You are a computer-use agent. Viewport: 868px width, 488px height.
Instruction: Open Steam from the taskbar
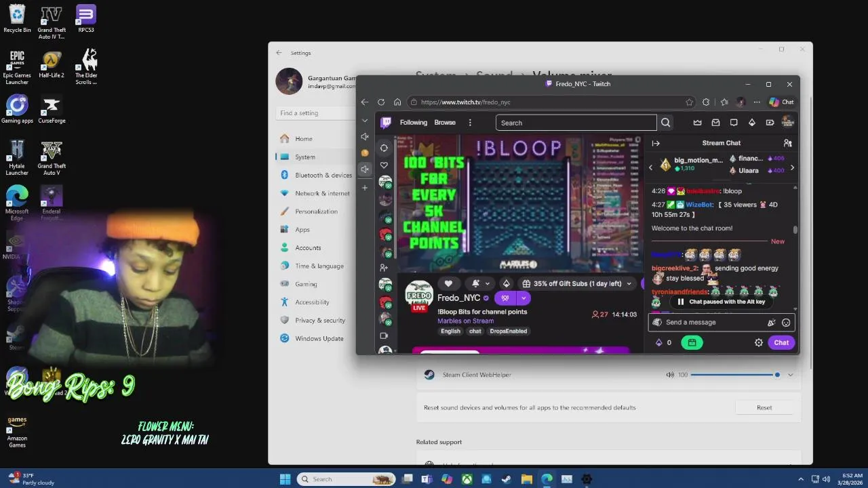507,479
